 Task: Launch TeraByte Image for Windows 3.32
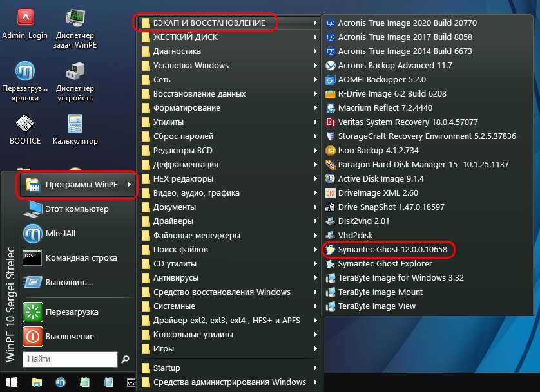pyautogui.click(x=427, y=278)
